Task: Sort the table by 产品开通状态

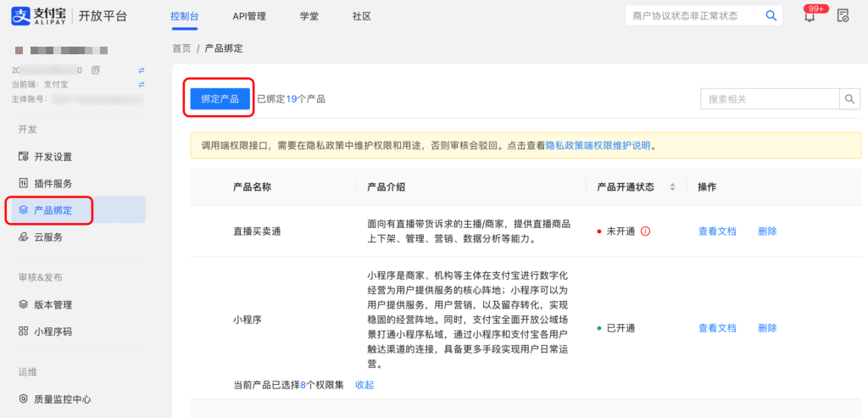Action: coord(672,187)
